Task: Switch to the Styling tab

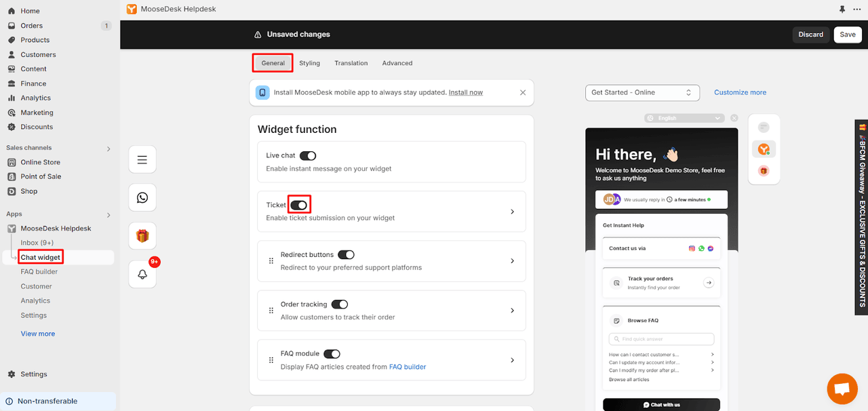Action: click(x=309, y=62)
